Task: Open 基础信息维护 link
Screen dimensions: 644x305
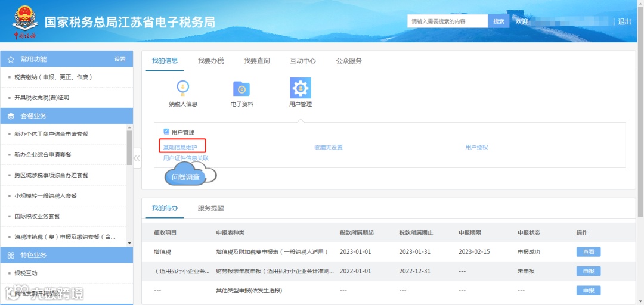Action: pos(180,147)
